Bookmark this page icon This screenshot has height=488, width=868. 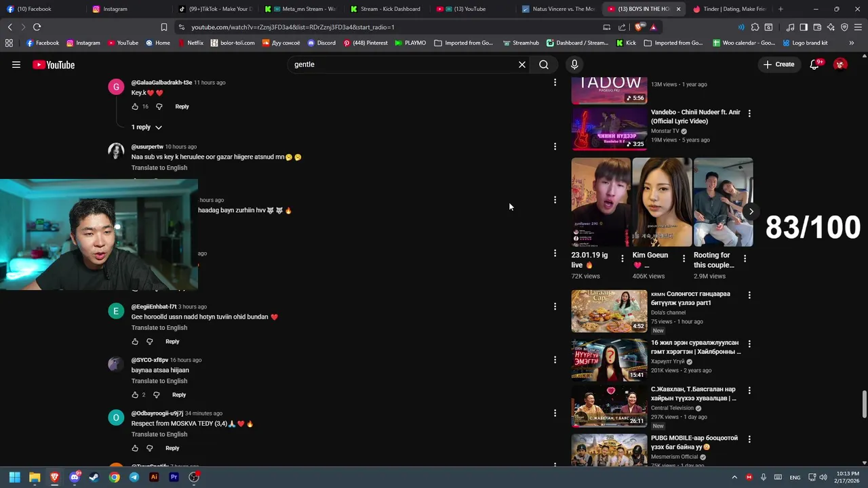[x=164, y=27]
